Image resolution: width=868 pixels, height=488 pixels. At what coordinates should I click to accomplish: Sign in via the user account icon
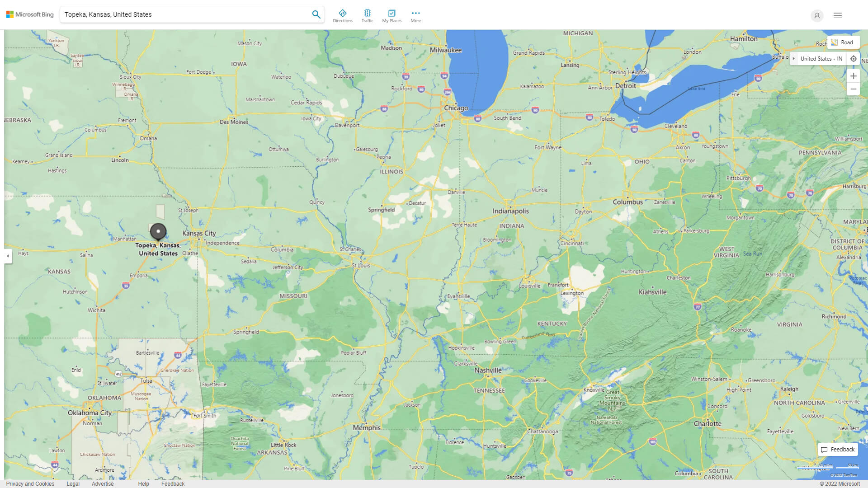(x=817, y=15)
